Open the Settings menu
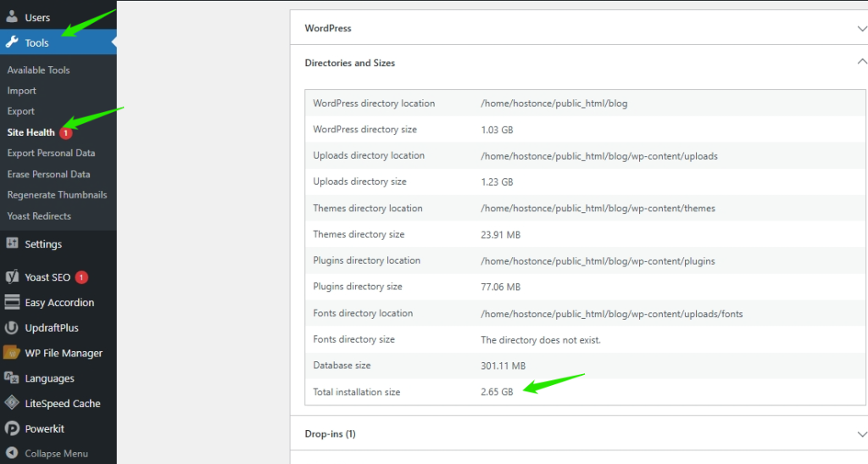This screenshot has width=868, height=464. (x=58, y=243)
